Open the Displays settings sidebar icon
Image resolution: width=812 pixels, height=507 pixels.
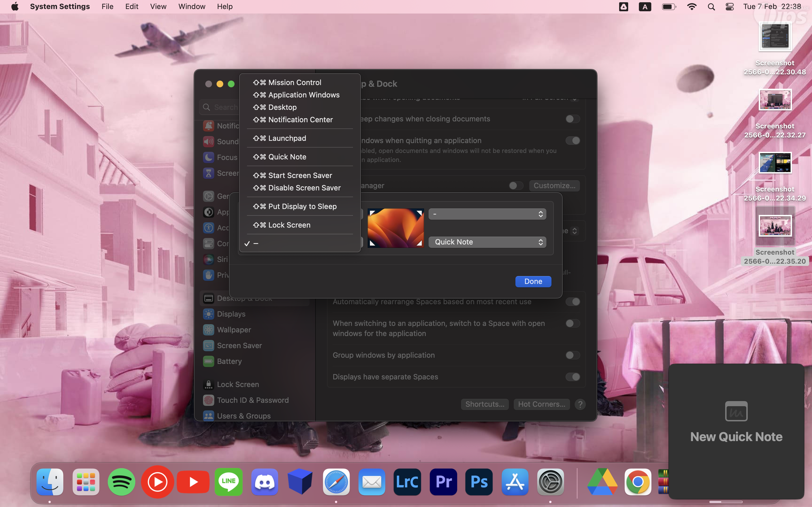click(208, 314)
